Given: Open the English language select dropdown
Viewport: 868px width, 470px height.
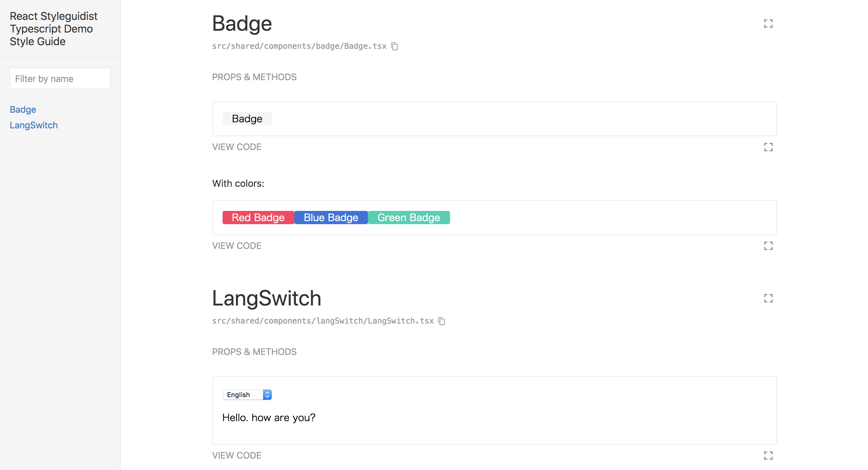Looking at the screenshot, I should (247, 395).
